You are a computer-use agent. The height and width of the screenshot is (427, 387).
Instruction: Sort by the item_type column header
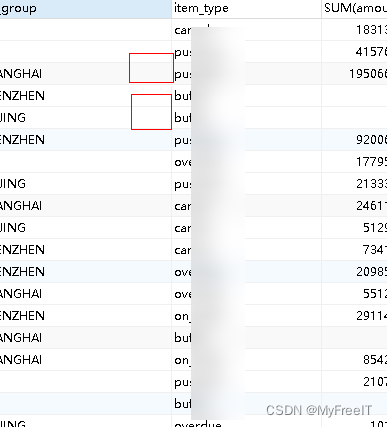[246, 8]
